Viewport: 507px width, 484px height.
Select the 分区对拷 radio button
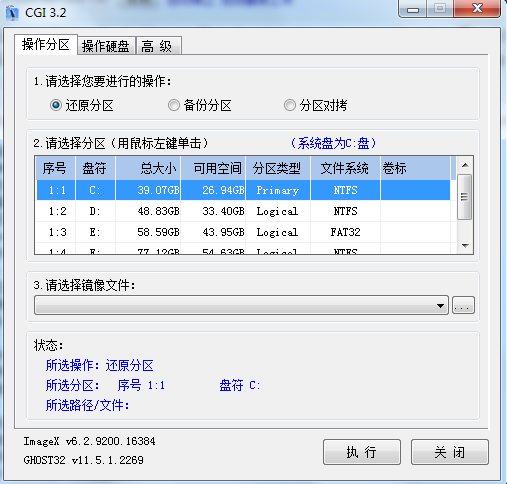(x=290, y=105)
